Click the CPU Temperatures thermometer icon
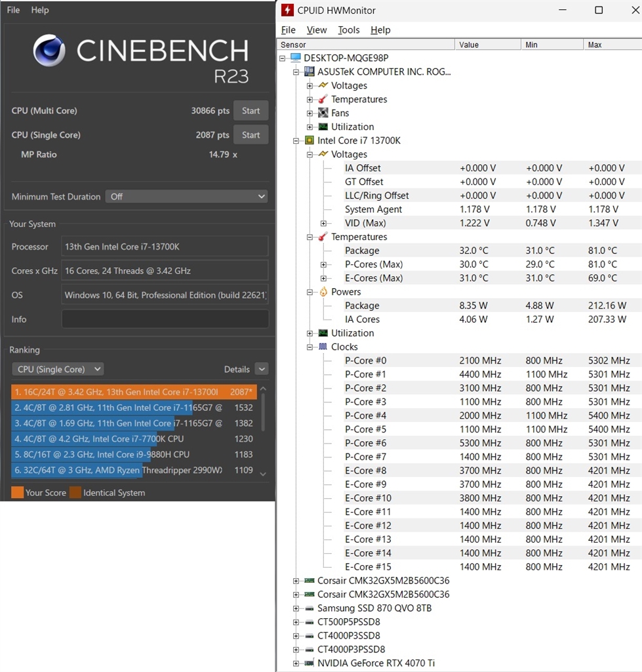The width and height of the screenshot is (642, 672). tap(323, 236)
